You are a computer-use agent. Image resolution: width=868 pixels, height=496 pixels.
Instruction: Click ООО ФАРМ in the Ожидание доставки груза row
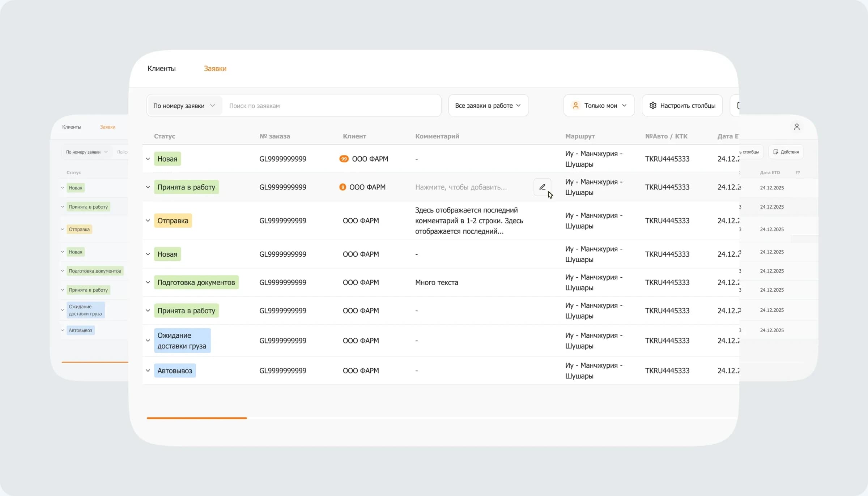tap(361, 341)
